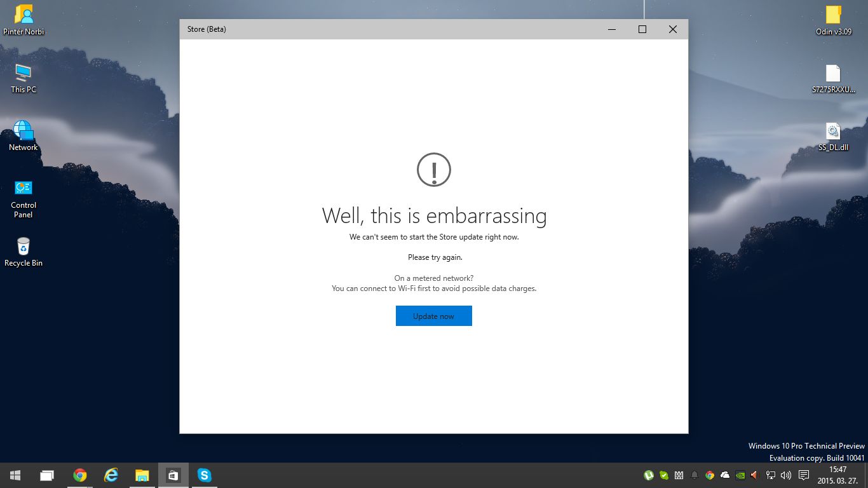868x488 pixels.
Task: Click the firewall brick-wall tray icon
Action: pyautogui.click(x=679, y=475)
